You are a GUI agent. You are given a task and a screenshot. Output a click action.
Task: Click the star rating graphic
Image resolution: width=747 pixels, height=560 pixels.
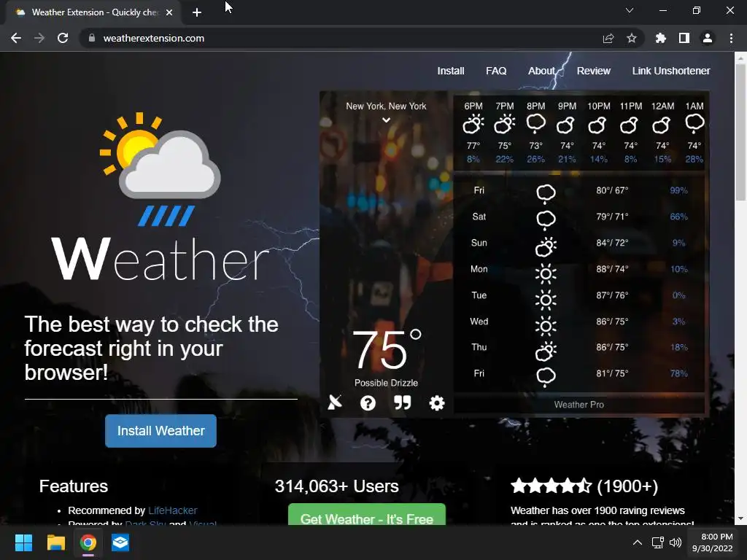point(551,486)
